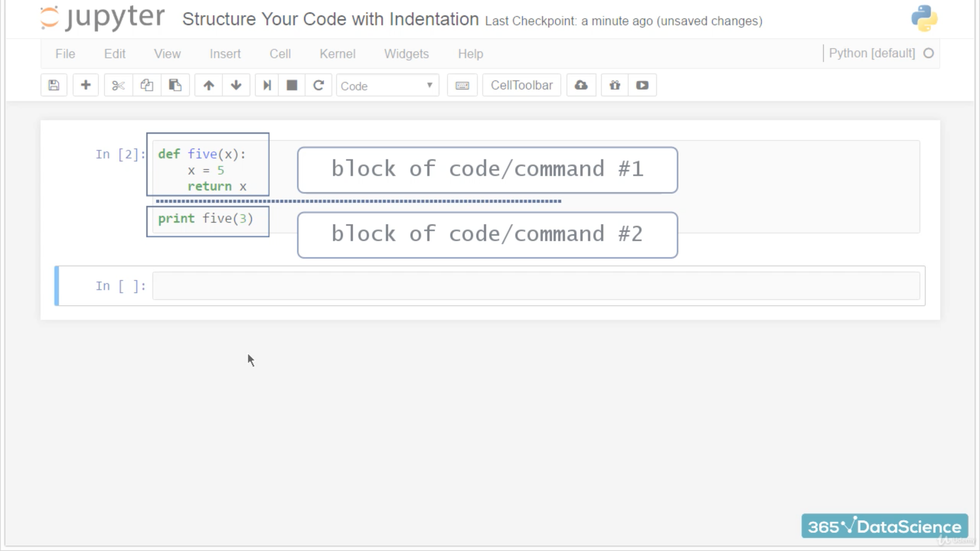980x551 pixels.
Task: Cut selected cell with scissors icon
Action: coord(118,85)
